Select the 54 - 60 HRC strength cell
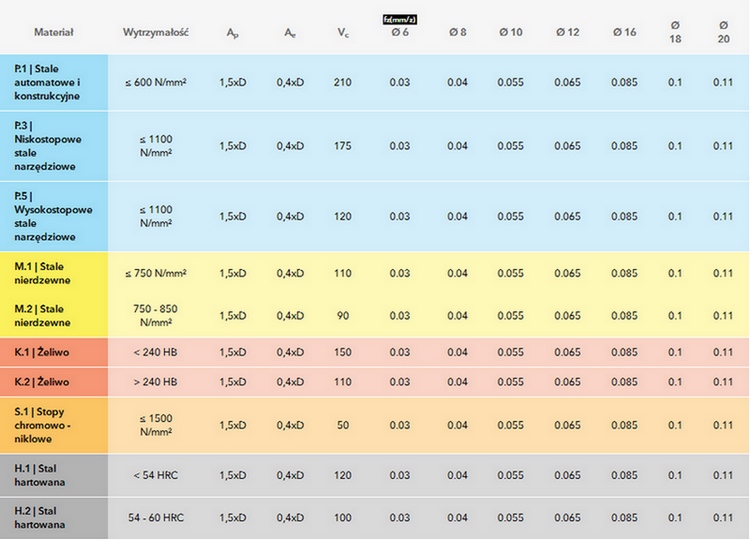Image resolution: width=750 pixels, height=540 pixels. [156, 518]
